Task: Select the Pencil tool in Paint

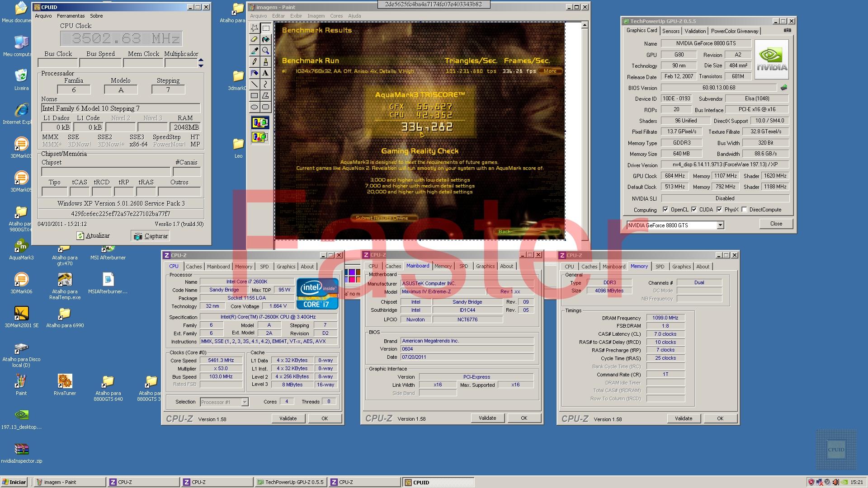Action: [255, 62]
